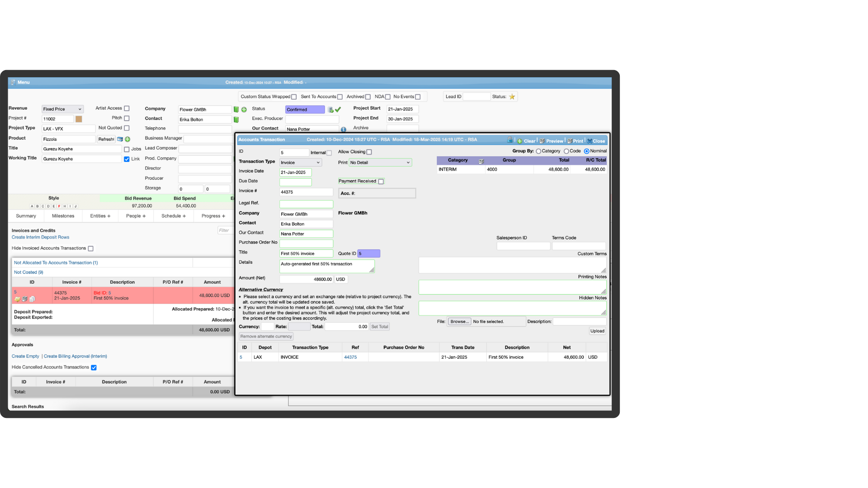Click the lock icon in Accounts Transaction header
Image resolution: width=868 pixels, height=488 pixels.
coord(510,140)
